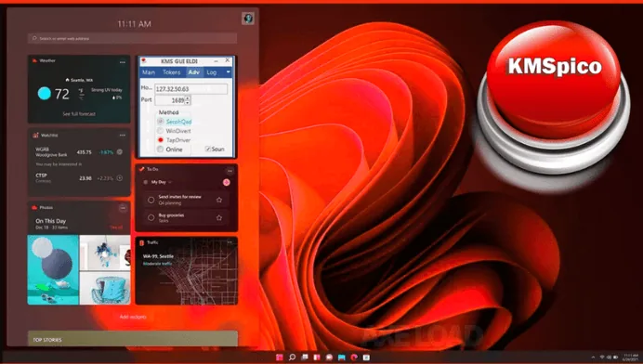Click the battery tray icon

615,357
